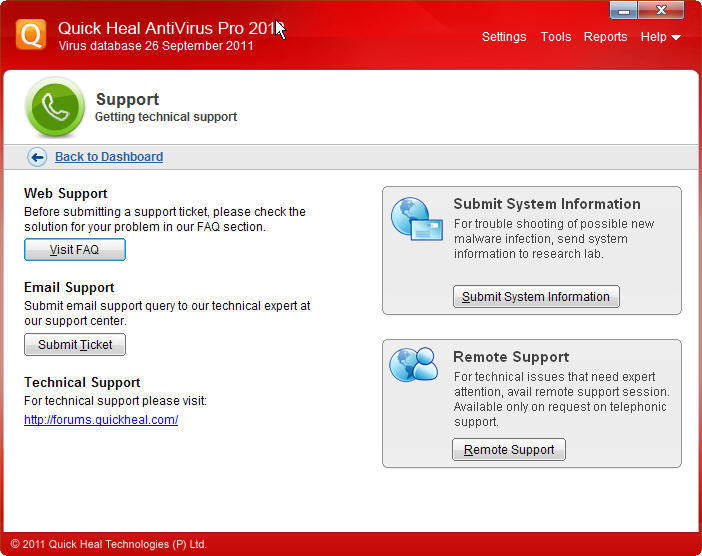Open the Reports menu
702x556 pixels.
click(x=605, y=37)
